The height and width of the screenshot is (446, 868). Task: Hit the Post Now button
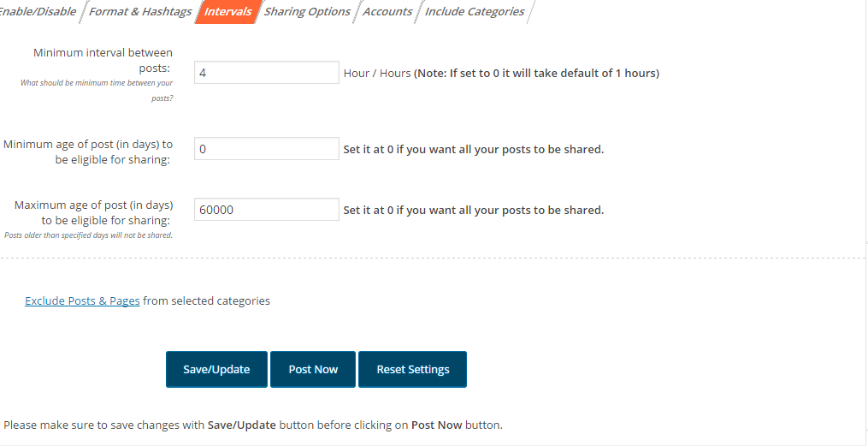tap(313, 370)
